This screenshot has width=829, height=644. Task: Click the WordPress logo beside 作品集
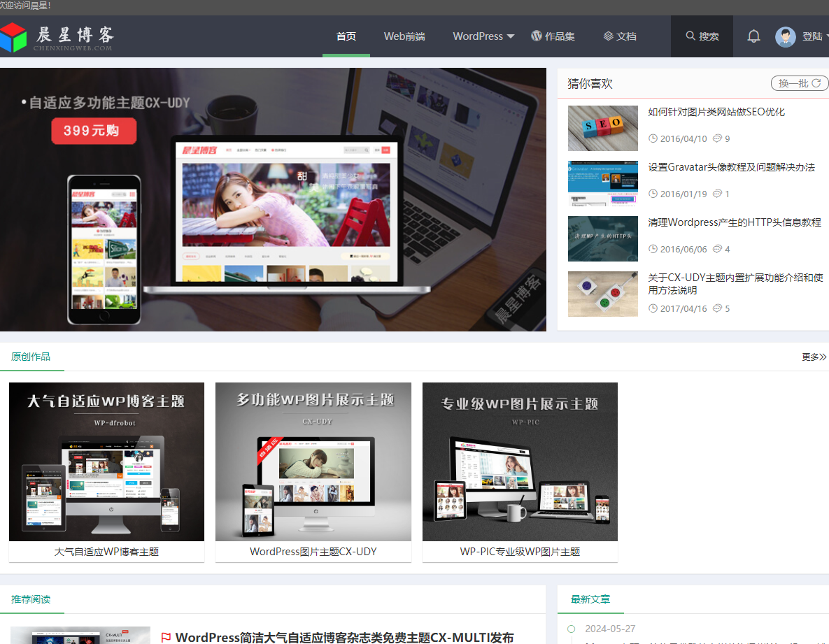pos(536,36)
